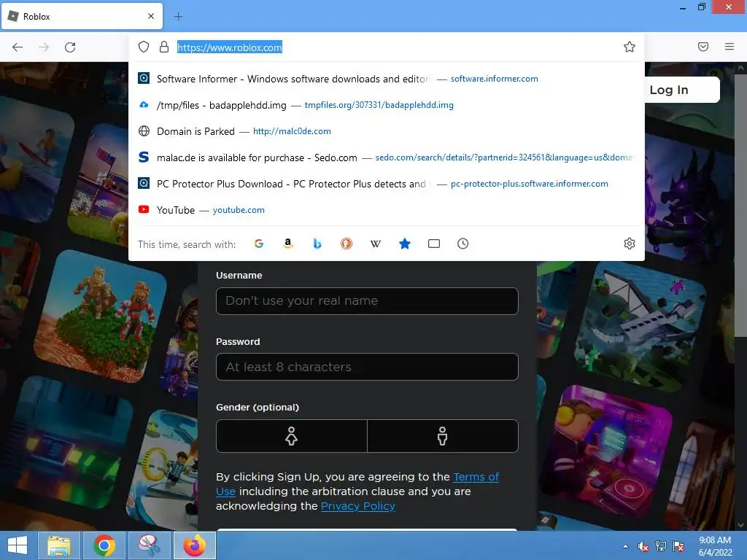Reload the current page

tap(70, 47)
